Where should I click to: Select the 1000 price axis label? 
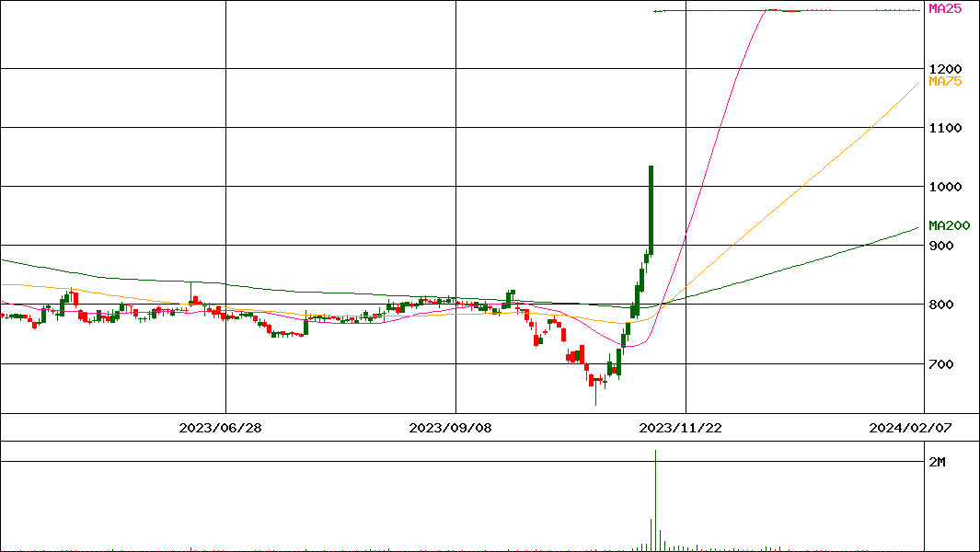pos(945,187)
